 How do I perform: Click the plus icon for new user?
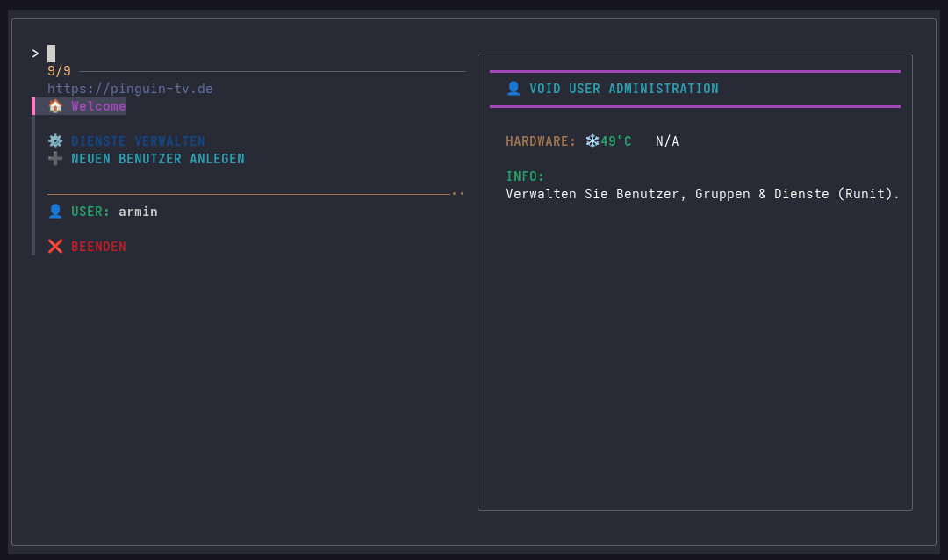[x=55, y=159]
